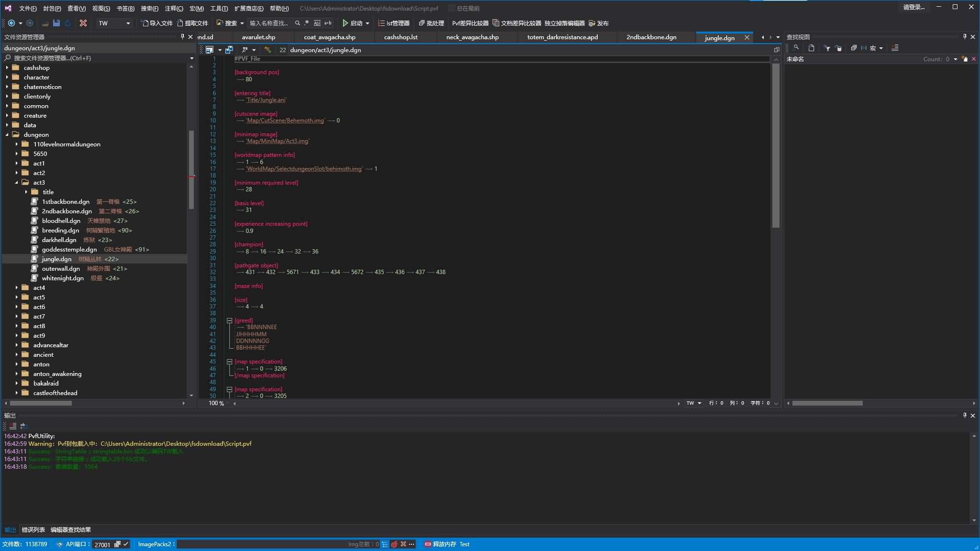Click the magnifier icon in find view toolbar

click(796, 48)
